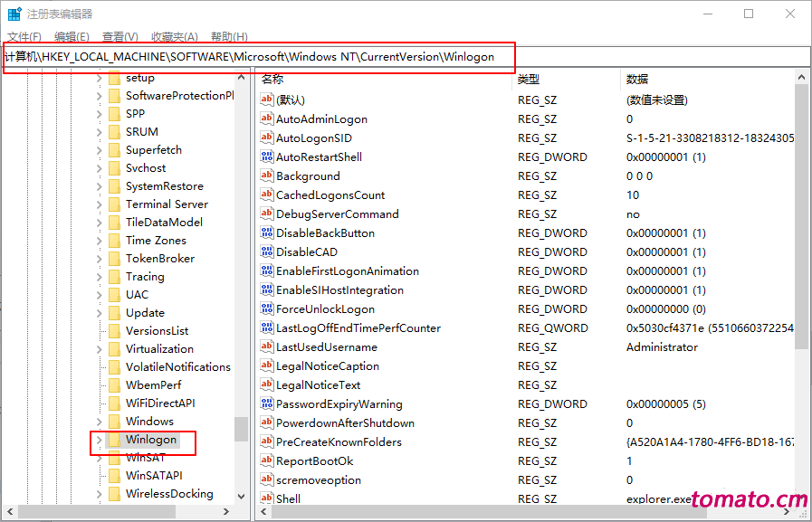
Task: Expand the Time Zones tree node
Action: (99, 241)
